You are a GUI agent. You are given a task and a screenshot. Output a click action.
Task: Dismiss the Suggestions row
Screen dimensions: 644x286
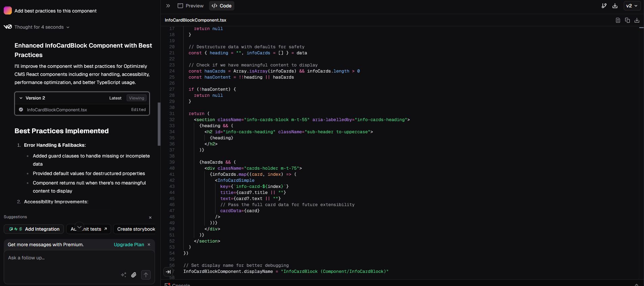click(x=150, y=218)
